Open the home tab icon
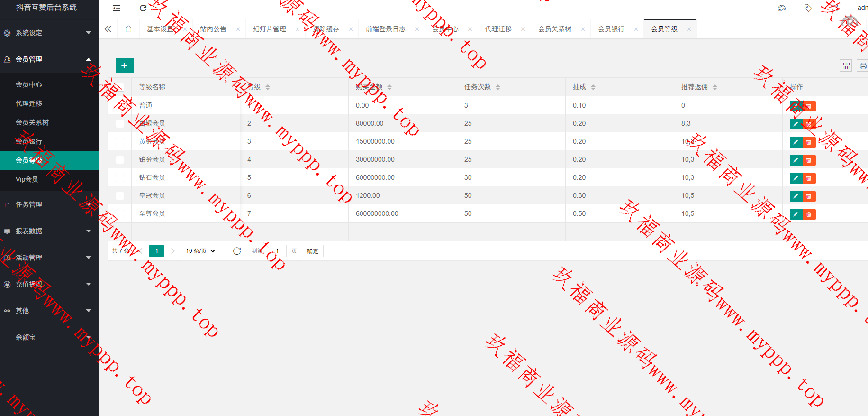This screenshot has height=416, width=868. tap(128, 29)
